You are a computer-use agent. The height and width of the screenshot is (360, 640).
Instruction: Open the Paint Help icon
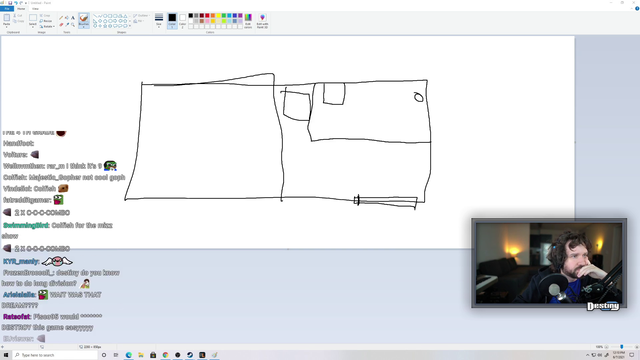pyautogui.click(x=637, y=8)
